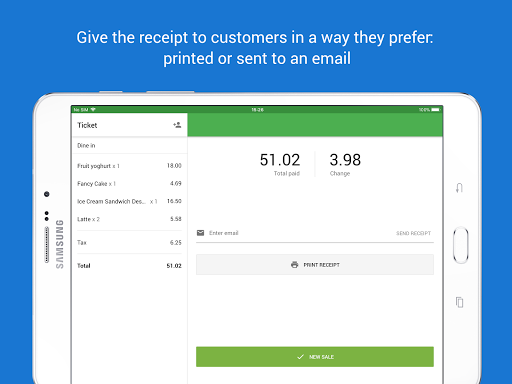Viewport: 512px width, 384px height.
Task: Open the Dine in order type selector
Action: pyautogui.click(x=129, y=145)
